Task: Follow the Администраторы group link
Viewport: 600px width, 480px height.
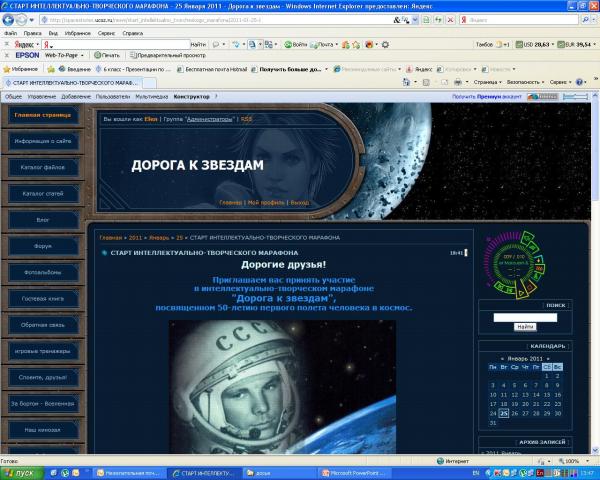Action: [x=209, y=119]
